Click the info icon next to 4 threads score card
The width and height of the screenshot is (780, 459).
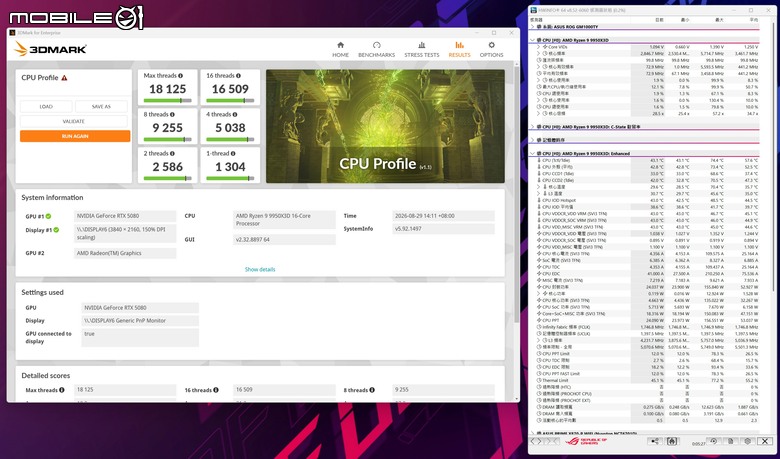235,114
